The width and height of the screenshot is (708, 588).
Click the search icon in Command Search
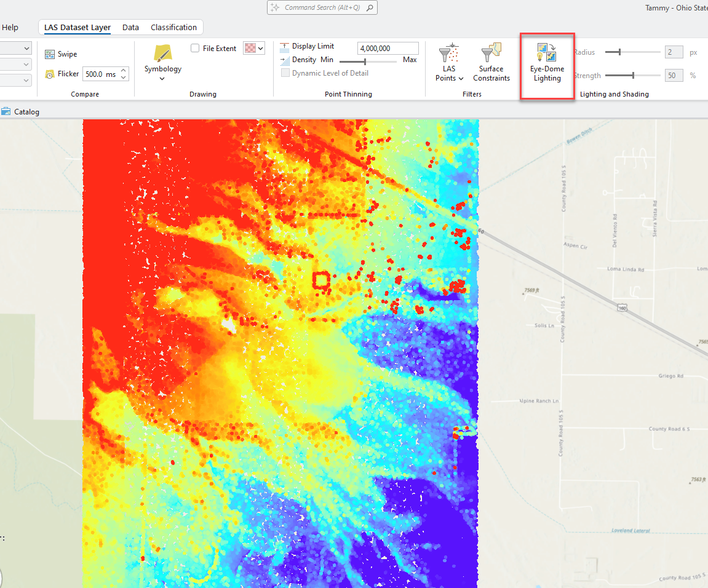(369, 8)
